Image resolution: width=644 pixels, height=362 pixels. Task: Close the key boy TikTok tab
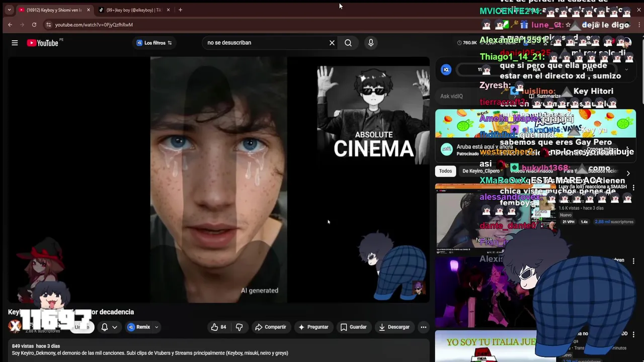pos(168,10)
